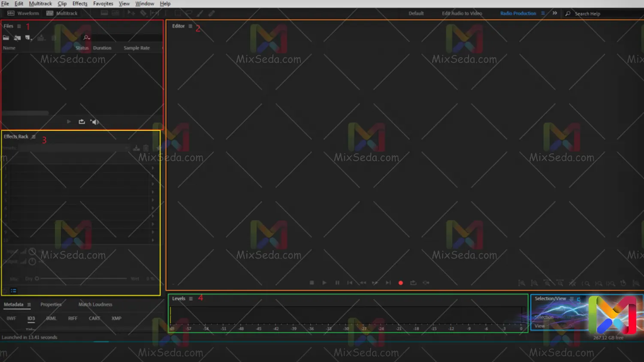The height and width of the screenshot is (362, 644).
Task: Switch to the Match Loudness tab
Action: pyautogui.click(x=95, y=305)
